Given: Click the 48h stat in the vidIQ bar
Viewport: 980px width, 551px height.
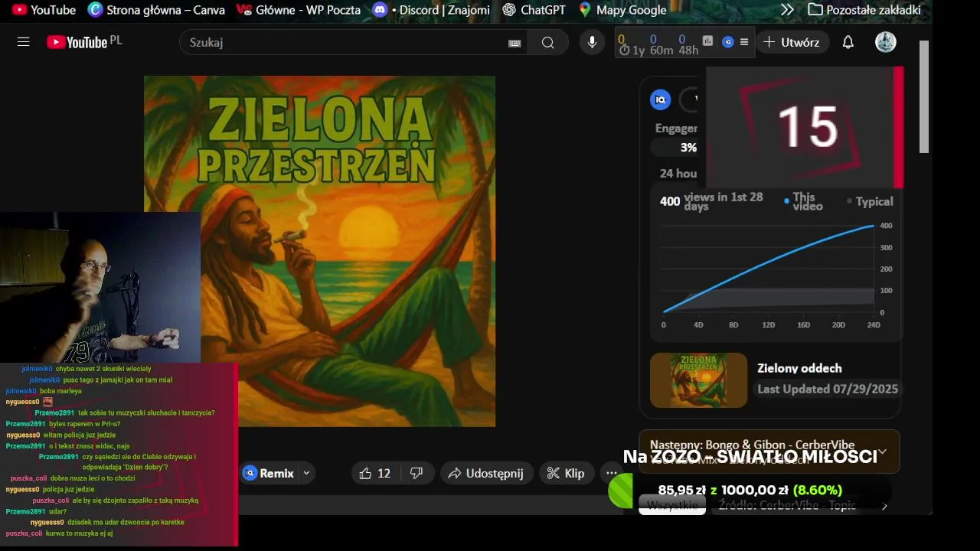Looking at the screenshot, I should (x=688, y=44).
